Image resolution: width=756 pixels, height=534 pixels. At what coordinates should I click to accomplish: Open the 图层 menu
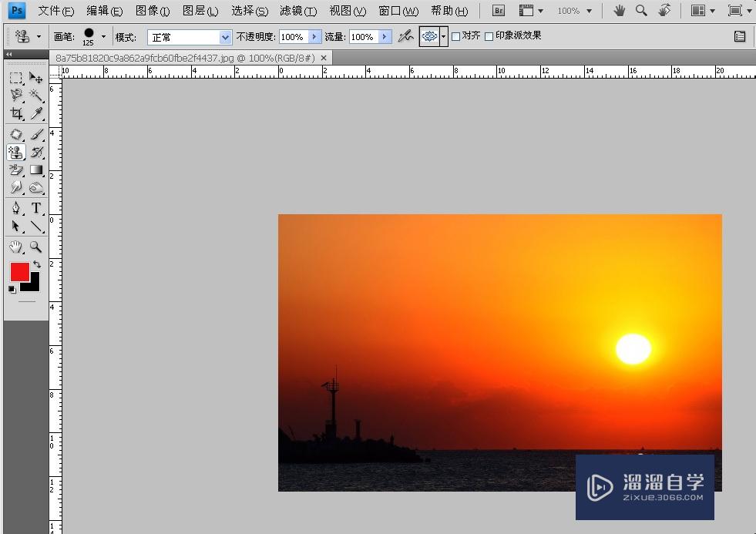tap(200, 11)
